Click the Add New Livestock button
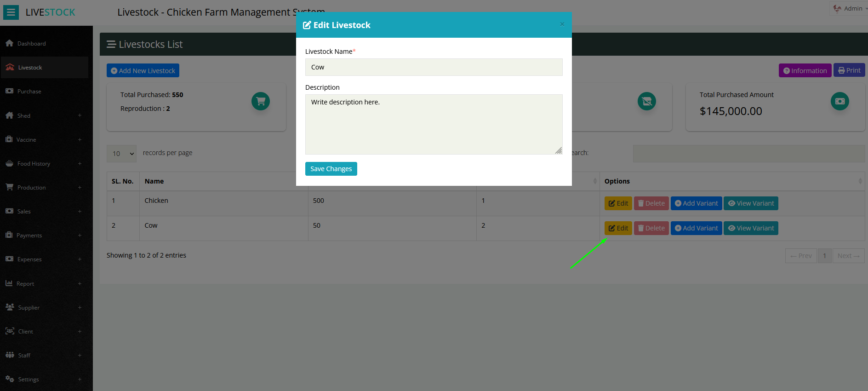 (x=143, y=70)
